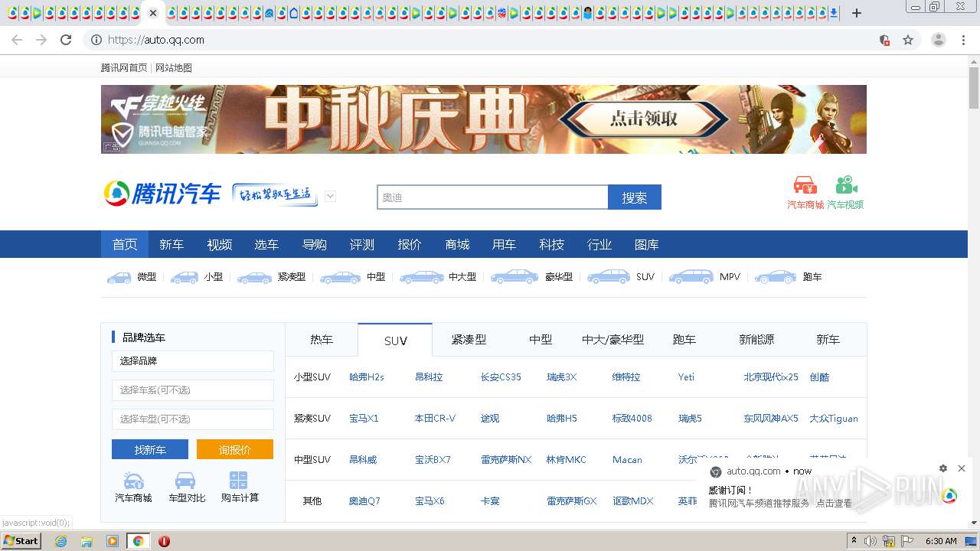This screenshot has height=551, width=980.
Task: Click the Chrome taskbar icon
Action: [x=138, y=541]
